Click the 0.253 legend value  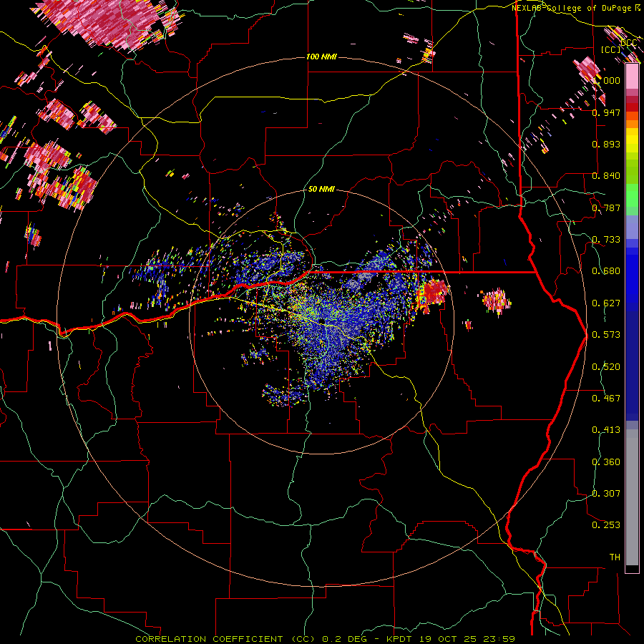pos(606,525)
